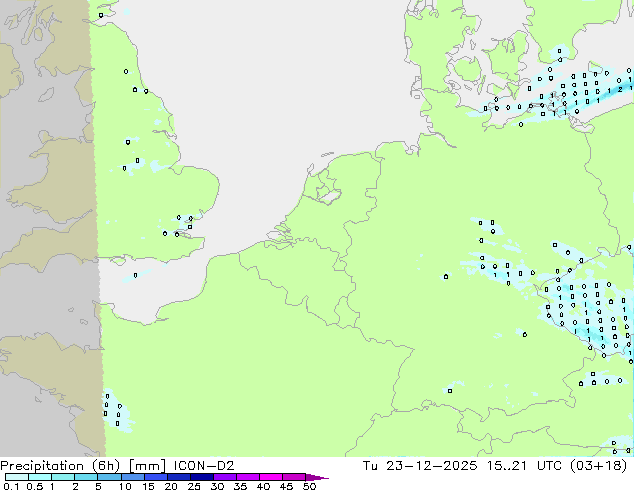Click the legend's "5" scale label
The height and width of the screenshot is (490, 634).
(98, 486)
